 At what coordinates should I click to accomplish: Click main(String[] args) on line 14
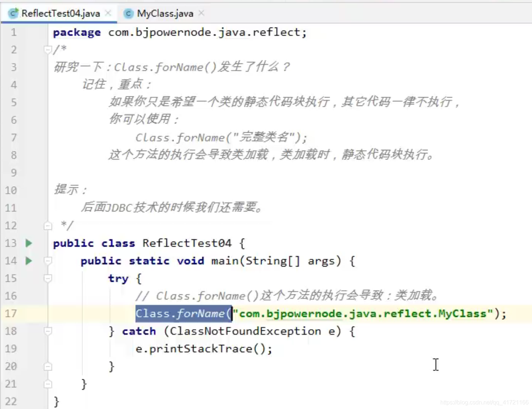coord(277,261)
